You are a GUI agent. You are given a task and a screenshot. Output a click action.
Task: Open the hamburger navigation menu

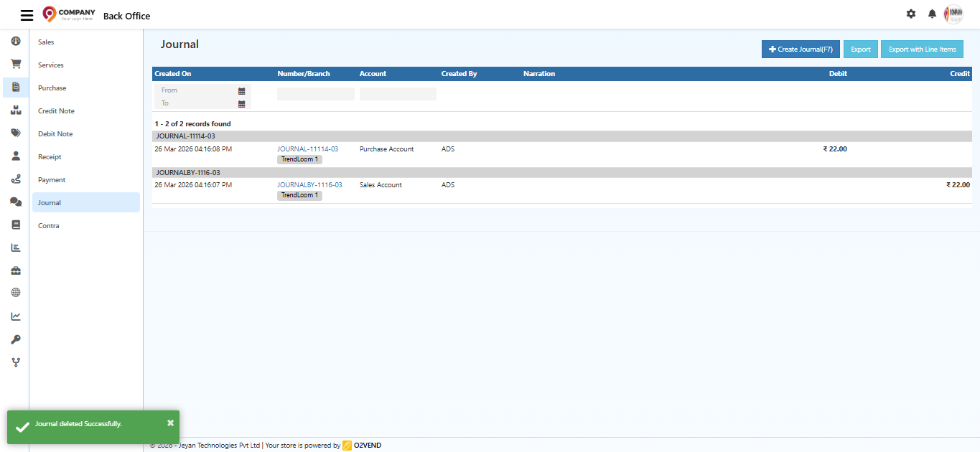point(27,15)
